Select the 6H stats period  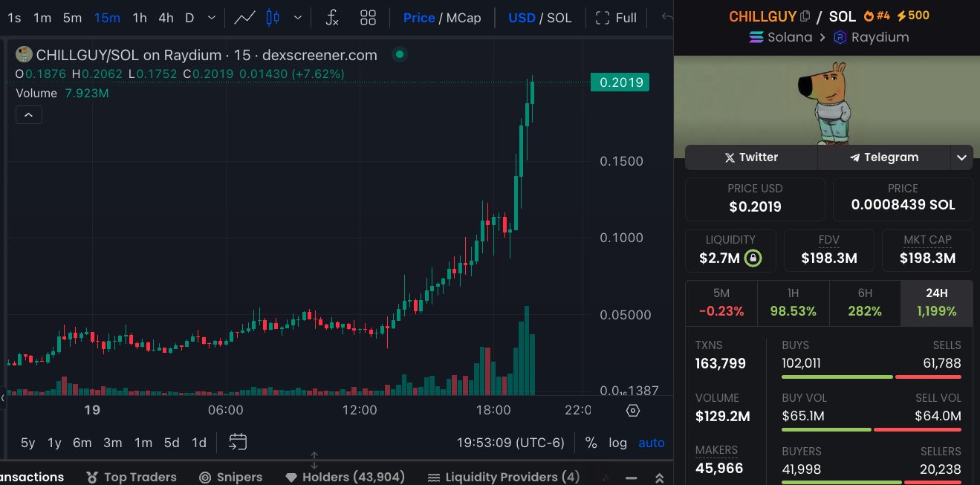coord(865,303)
